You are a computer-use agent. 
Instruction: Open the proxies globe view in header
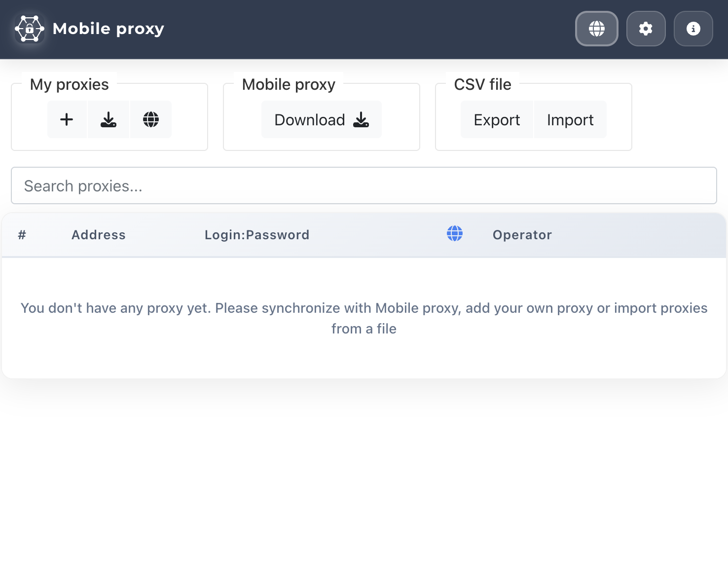click(x=596, y=29)
